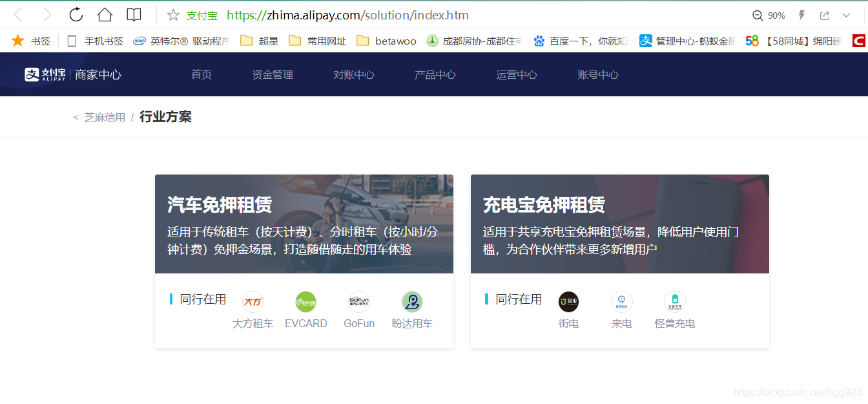Click the share icon in address bar
The width and height of the screenshot is (868, 404).
click(x=825, y=15)
